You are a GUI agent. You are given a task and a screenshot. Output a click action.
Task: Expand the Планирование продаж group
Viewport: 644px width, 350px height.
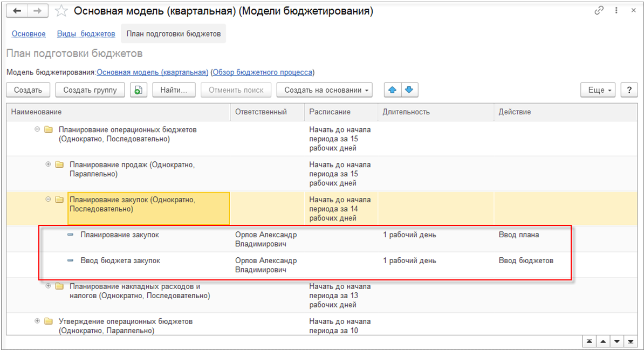[x=48, y=164]
